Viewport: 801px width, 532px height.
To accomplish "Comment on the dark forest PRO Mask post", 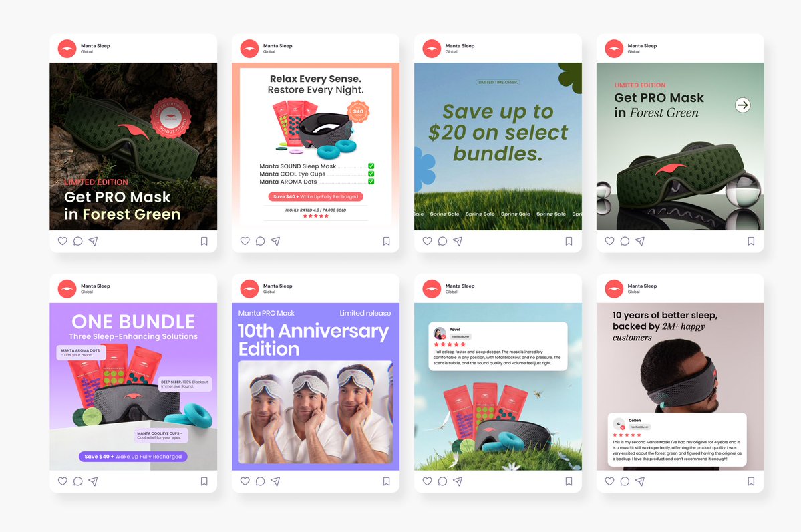I will [x=77, y=241].
